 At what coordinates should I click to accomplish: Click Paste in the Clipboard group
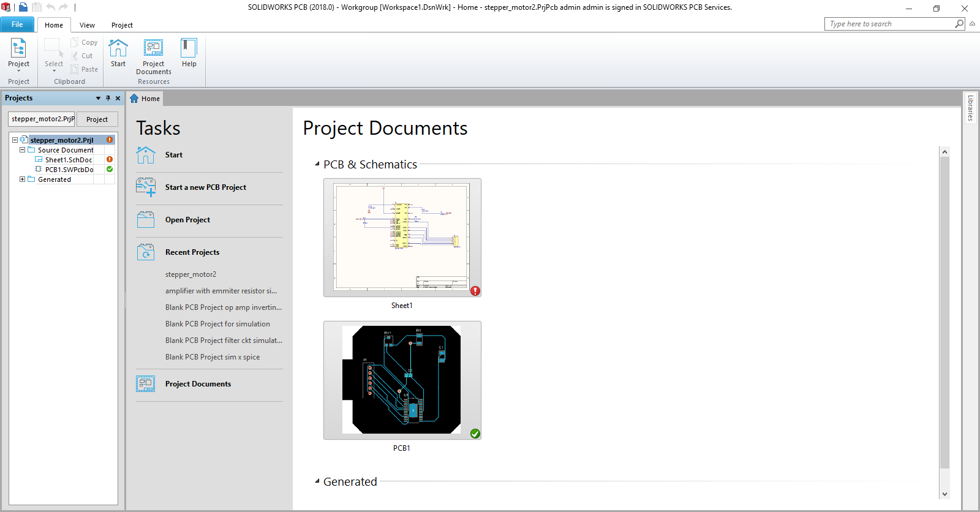[x=84, y=69]
